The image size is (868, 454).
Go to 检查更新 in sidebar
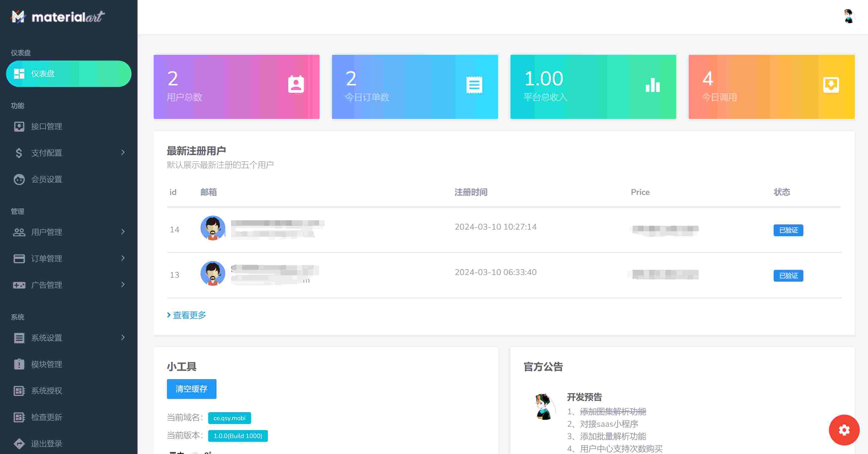tap(46, 417)
